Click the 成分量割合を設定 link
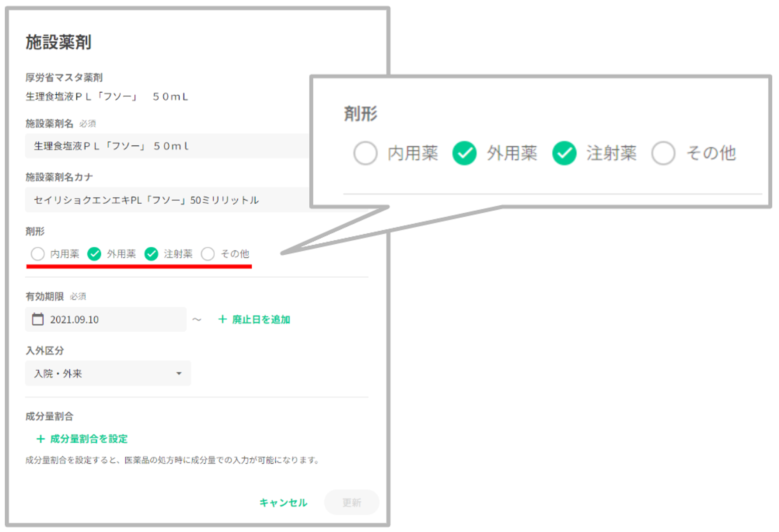779x532 pixels. click(x=89, y=439)
